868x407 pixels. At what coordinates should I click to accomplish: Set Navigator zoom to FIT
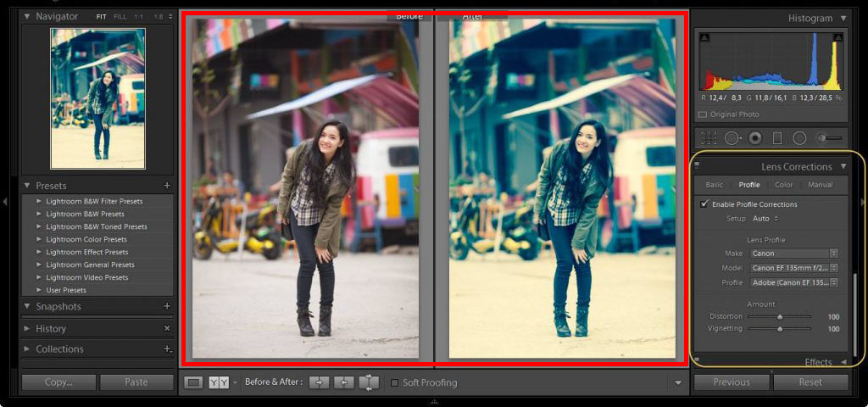[x=102, y=17]
